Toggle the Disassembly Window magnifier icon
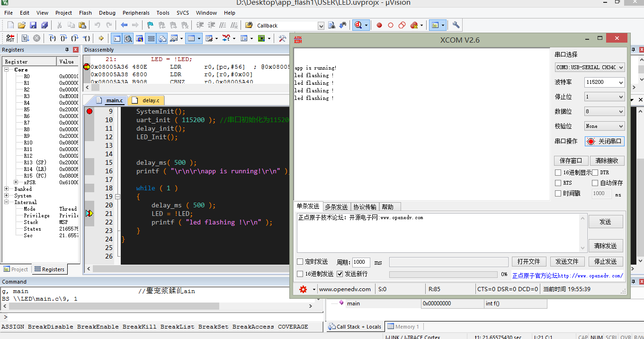The width and height of the screenshot is (644, 339). tap(128, 38)
